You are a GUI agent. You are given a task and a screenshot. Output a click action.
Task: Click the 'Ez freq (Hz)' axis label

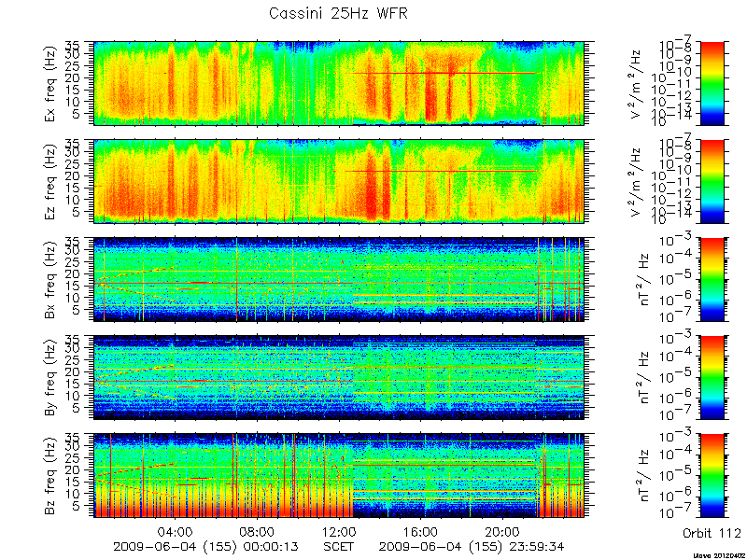tap(51, 182)
